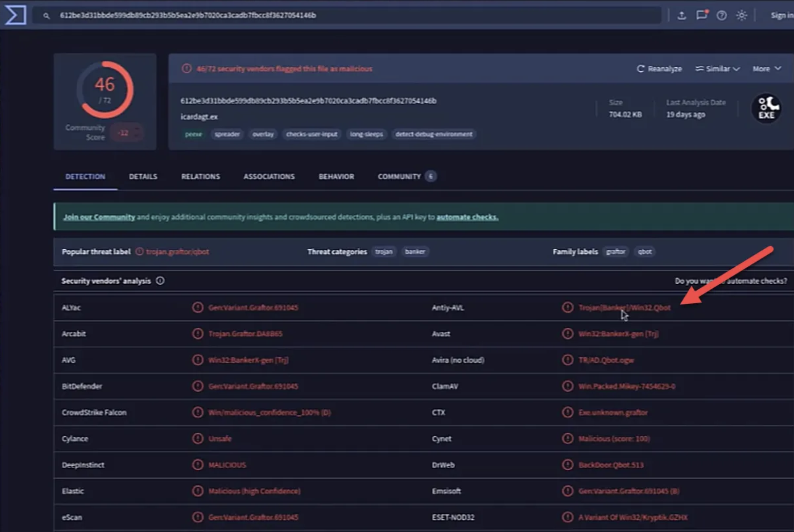
Task: Open the Relations tab
Action: 201,177
